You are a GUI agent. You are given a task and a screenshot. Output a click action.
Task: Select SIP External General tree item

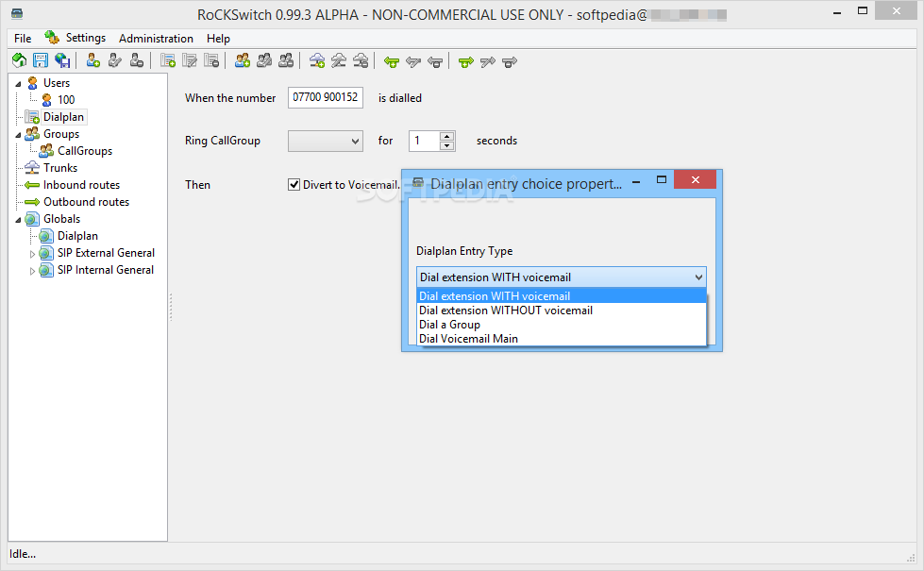pyautogui.click(x=106, y=253)
